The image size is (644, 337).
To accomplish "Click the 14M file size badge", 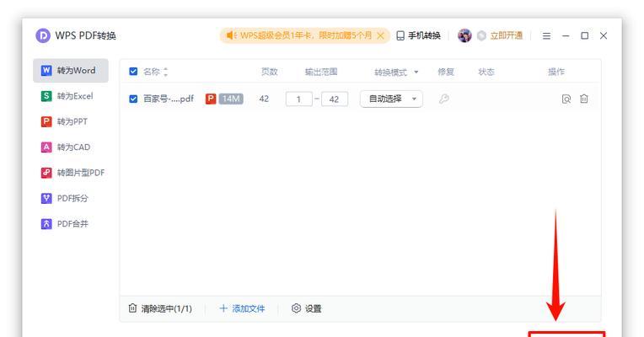I will pos(231,99).
